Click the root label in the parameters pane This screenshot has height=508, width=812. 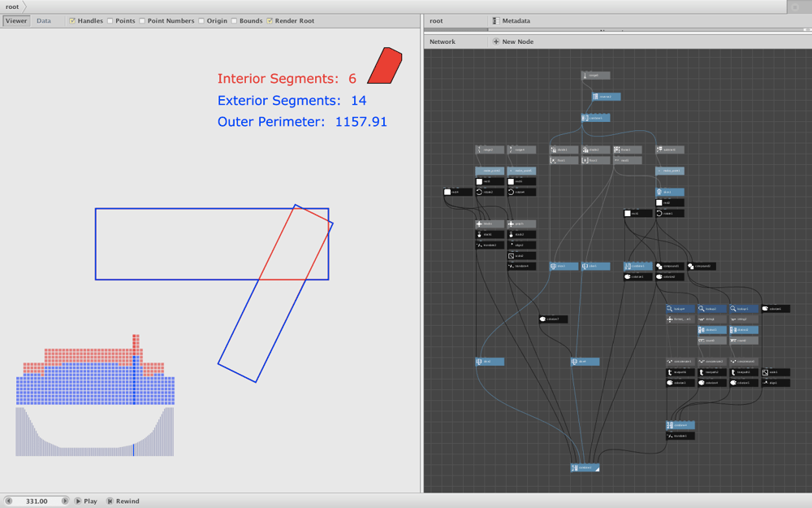[436, 21]
